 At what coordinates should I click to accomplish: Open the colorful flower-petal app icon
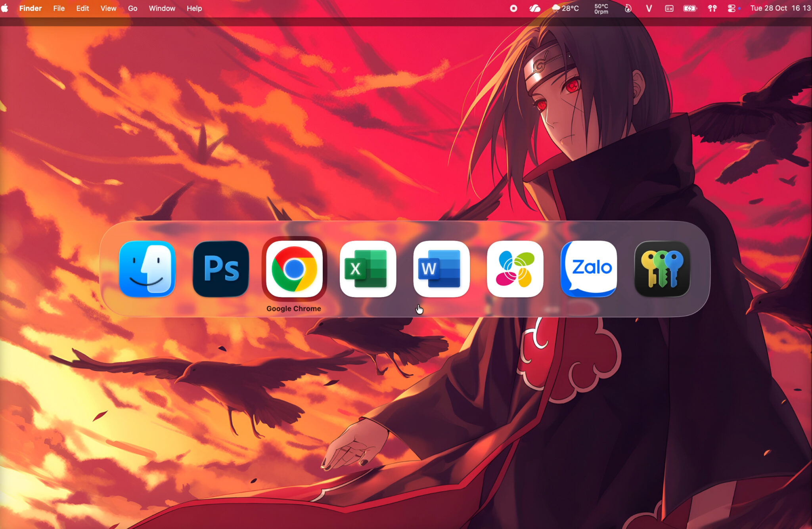(x=515, y=269)
